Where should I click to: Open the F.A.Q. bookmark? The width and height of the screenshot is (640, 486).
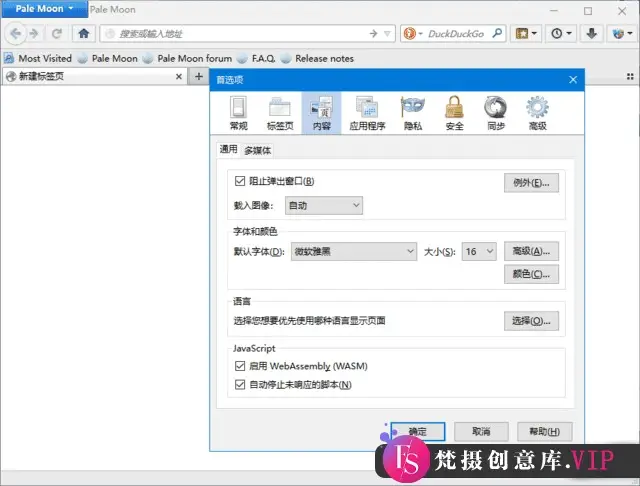coord(256,58)
